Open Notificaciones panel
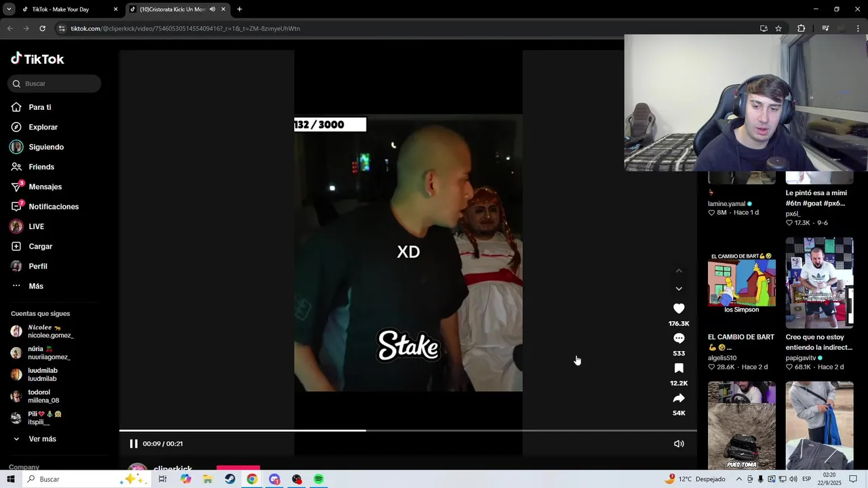868x488 pixels. point(45,207)
